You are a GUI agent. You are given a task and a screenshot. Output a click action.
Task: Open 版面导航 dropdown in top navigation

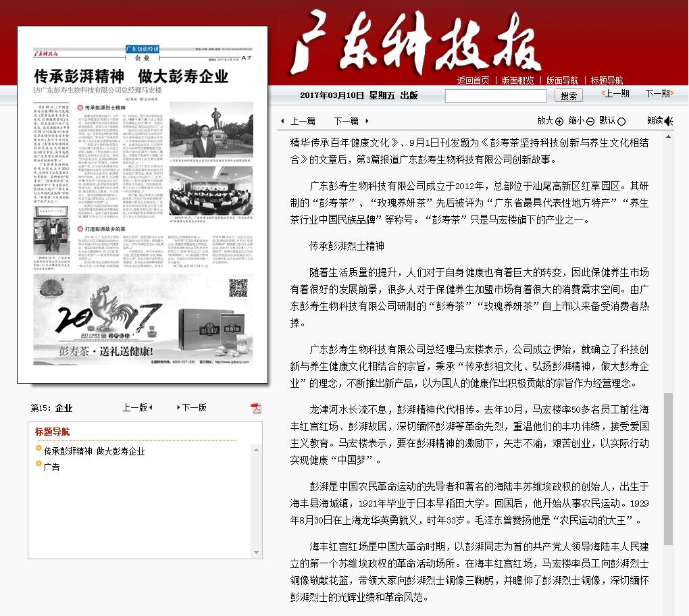coord(562,80)
